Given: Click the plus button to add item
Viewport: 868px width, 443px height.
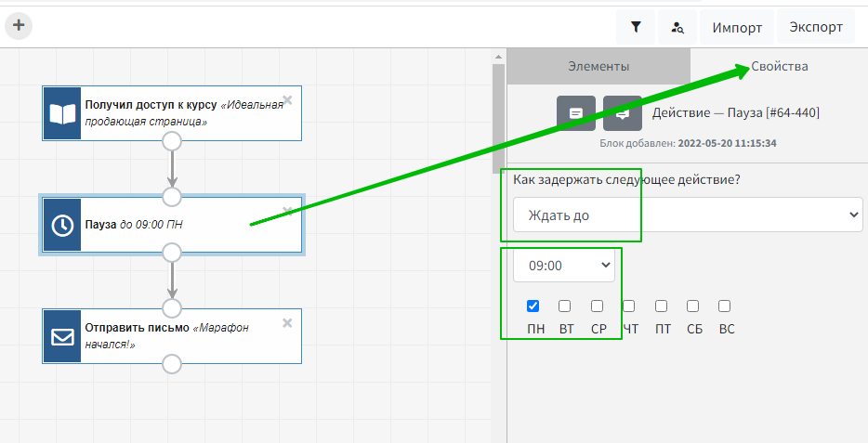Looking at the screenshot, I should click(x=19, y=26).
